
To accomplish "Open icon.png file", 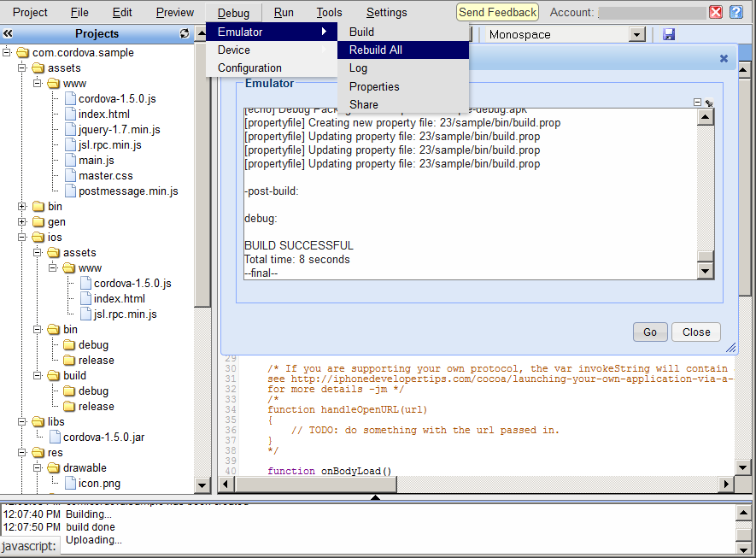I will pos(99,484).
